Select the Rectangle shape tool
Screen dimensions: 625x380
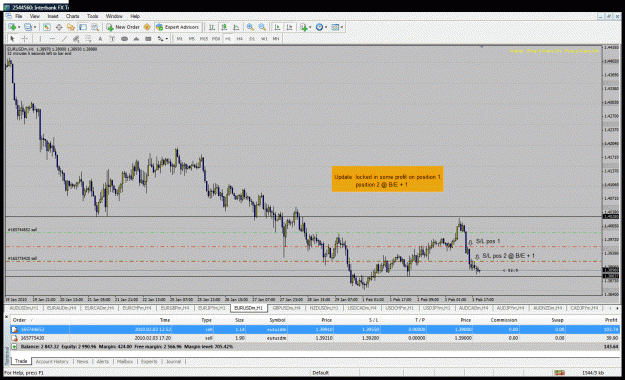click(148, 39)
